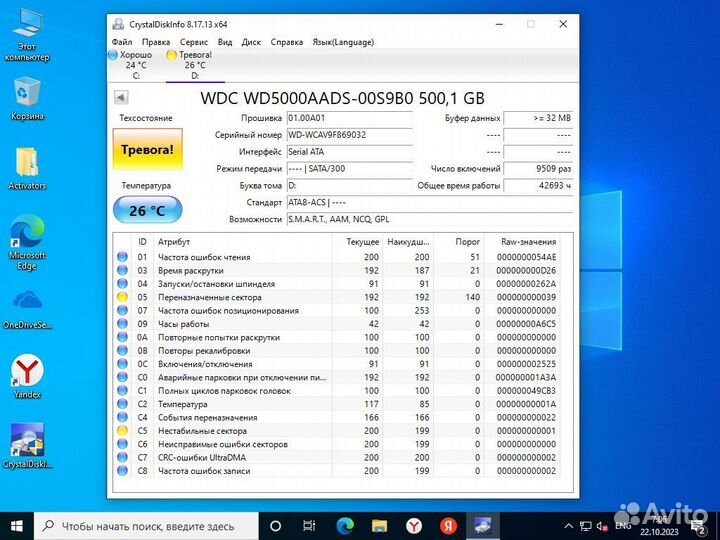Open the Диск menu

pos(251,42)
